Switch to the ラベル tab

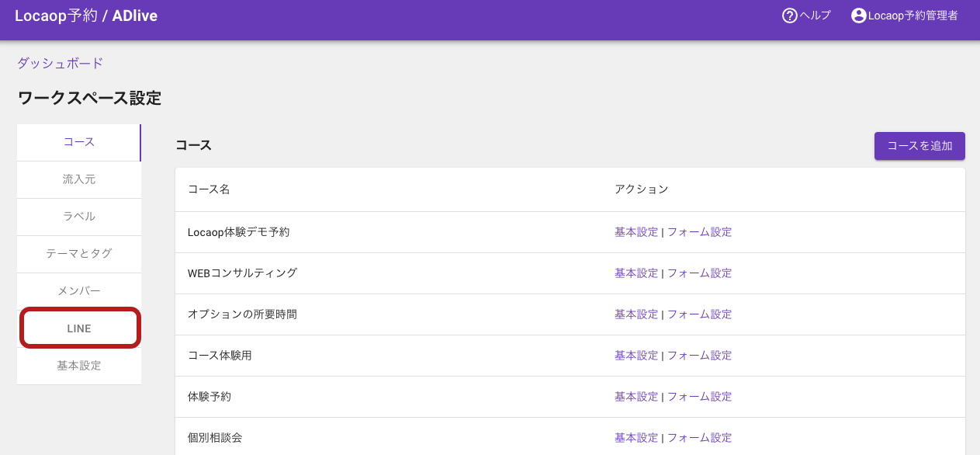point(79,217)
